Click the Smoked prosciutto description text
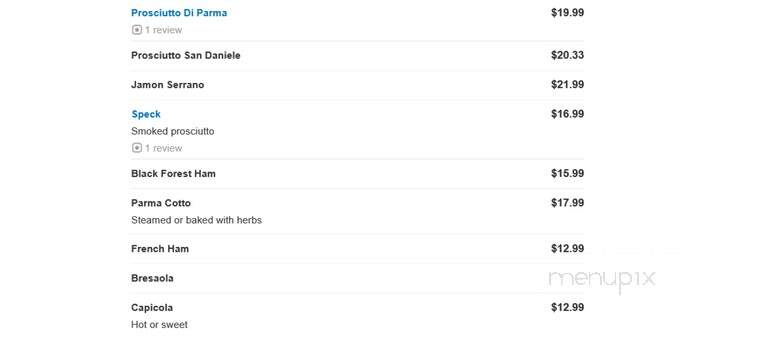The width and height of the screenshot is (781, 361). (x=173, y=131)
